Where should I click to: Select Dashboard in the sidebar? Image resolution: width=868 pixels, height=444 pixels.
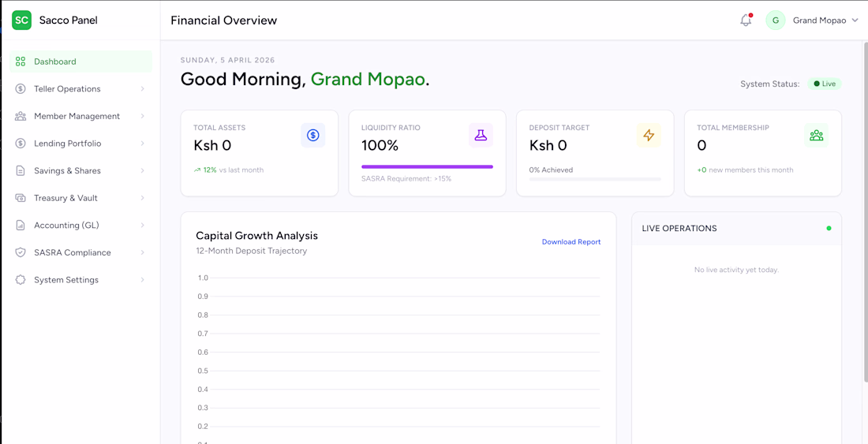coord(55,62)
